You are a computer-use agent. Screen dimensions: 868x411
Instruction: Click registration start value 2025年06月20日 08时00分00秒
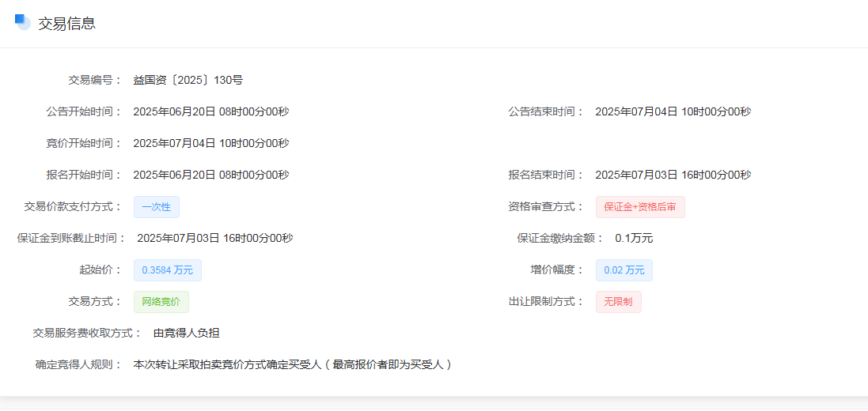pyautogui.click(x=211, y=175)
